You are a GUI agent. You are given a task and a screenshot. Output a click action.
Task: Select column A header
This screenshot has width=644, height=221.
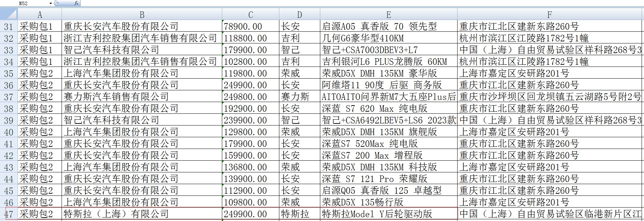coord(40,15)
